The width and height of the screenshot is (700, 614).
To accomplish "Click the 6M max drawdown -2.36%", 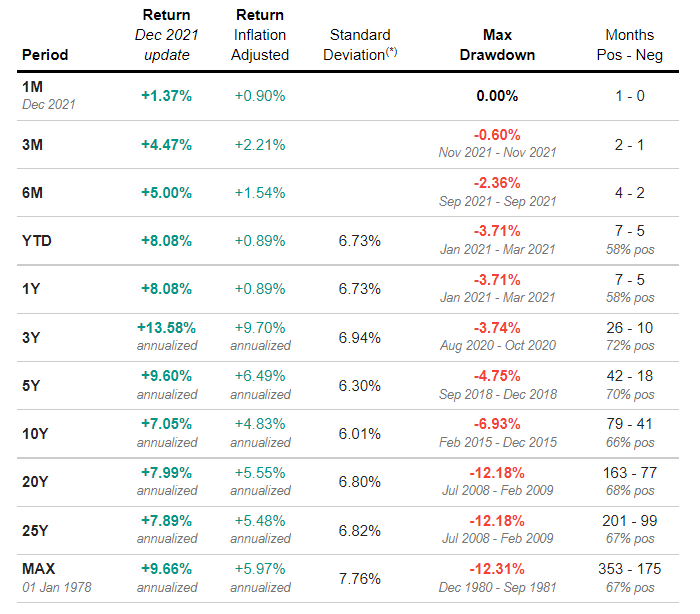I will pos(497,183).
